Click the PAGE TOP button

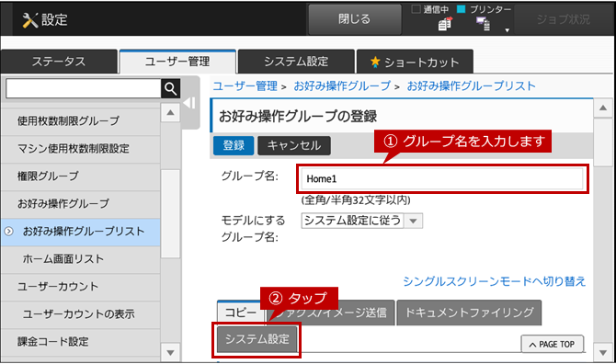[553, 345]
